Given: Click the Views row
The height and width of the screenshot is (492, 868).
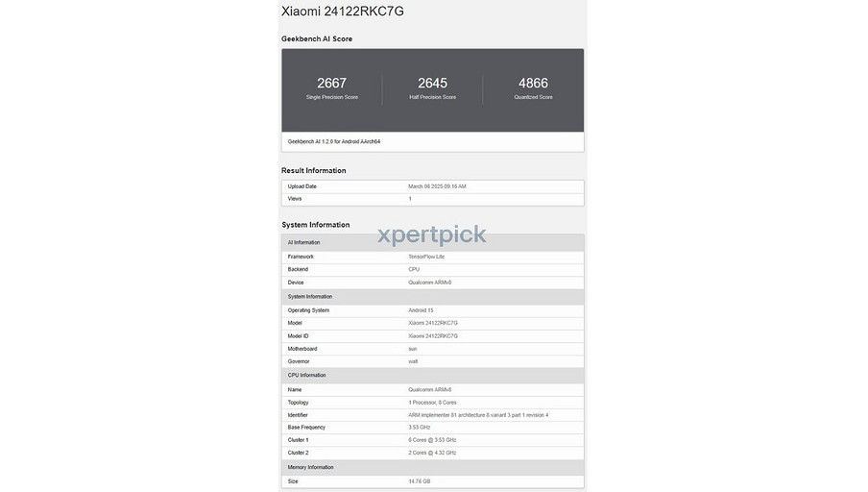Looking at the screenshot, I should [x=432, y=199].
